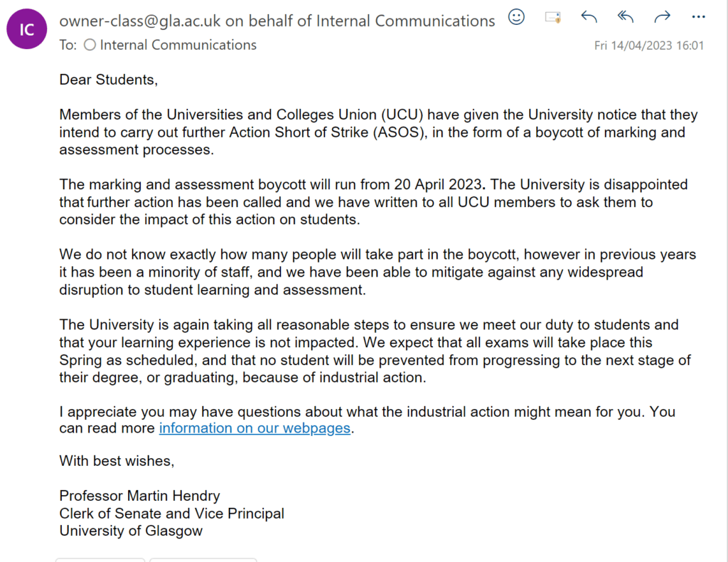Reply all using the double-arrow icon
The width and height of the screenshot is (728, 562).
pyautogui.click(x=626, y=17)
